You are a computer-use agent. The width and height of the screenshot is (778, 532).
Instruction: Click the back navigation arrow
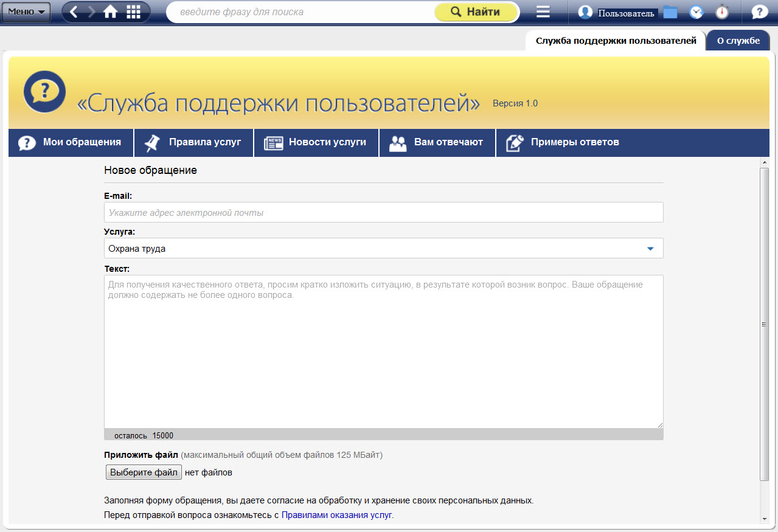pyautogui.click(x=74, y=12)
